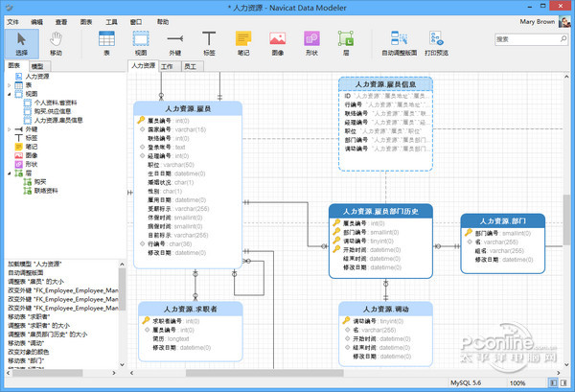Choose the 图像 (Image) tool in toolbar
This screenshot has width=575, height=392.
coord(278,44)
